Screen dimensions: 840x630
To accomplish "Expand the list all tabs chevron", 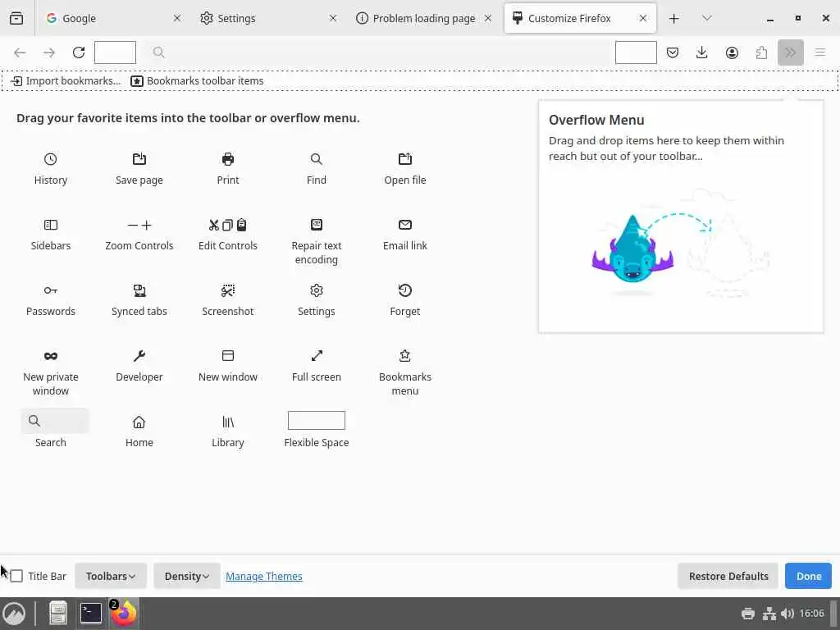I will click(x=707, y=18).
